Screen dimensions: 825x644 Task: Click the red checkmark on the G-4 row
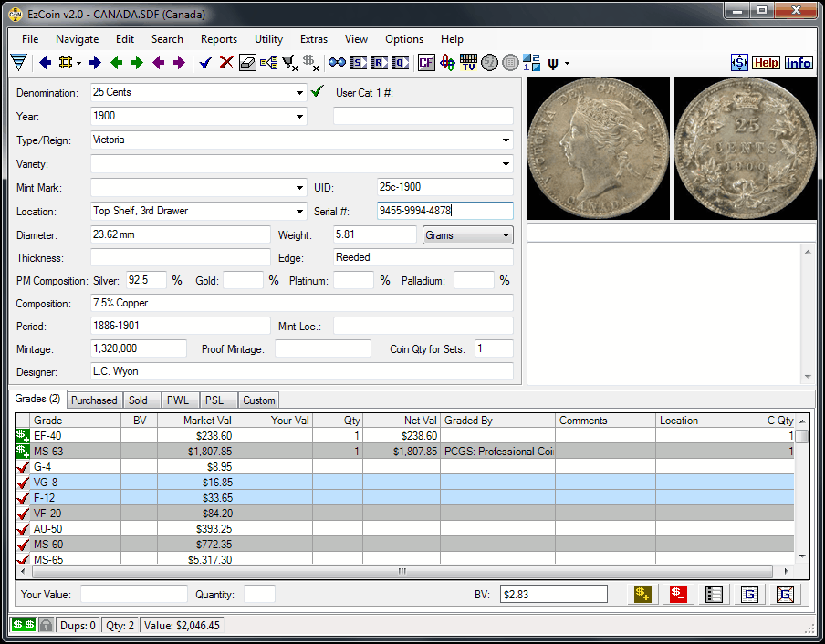point(22,467)
